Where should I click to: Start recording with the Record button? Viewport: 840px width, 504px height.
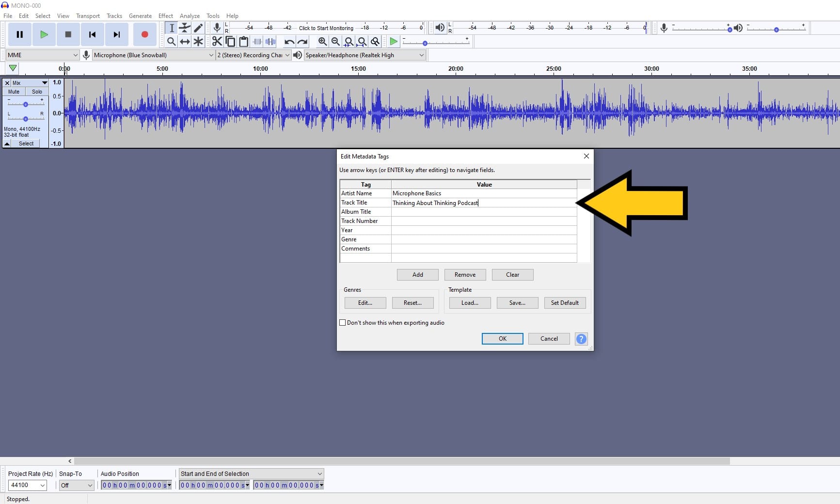pyautogui.click(x=144, y=34)
